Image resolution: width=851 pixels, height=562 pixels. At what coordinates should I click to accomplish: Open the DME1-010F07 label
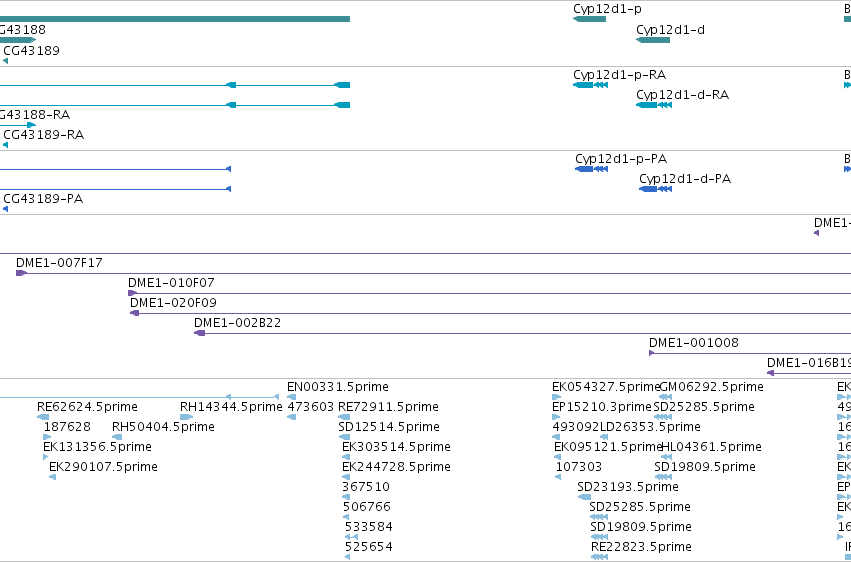click(171, 283)
